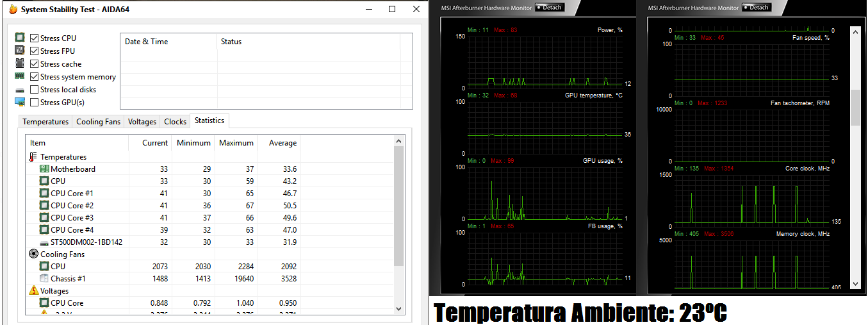
Task: Click the Item column header
Action: tap(78, 143)
